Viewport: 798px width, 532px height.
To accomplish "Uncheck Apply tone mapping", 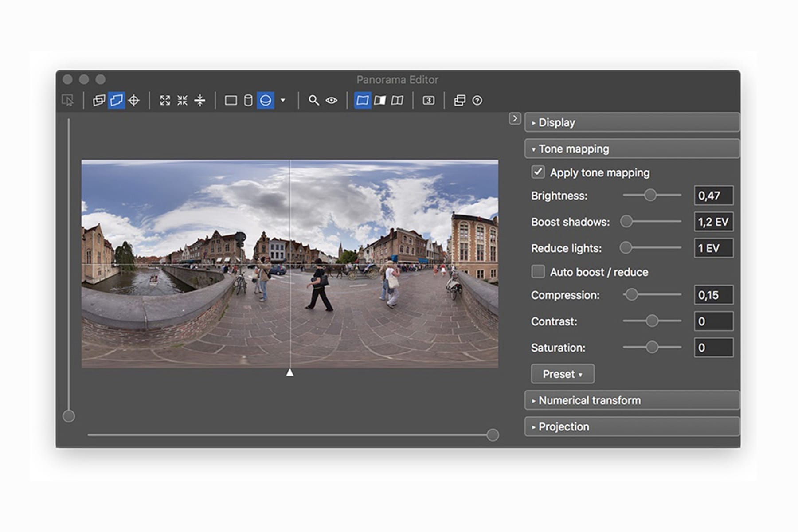I will 538,172.
